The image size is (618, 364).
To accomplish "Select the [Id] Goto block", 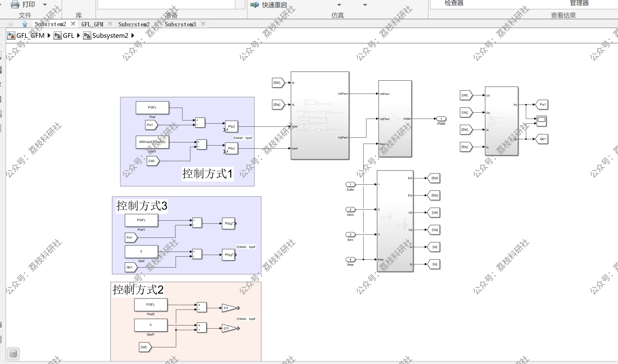I will pos(434,247).
